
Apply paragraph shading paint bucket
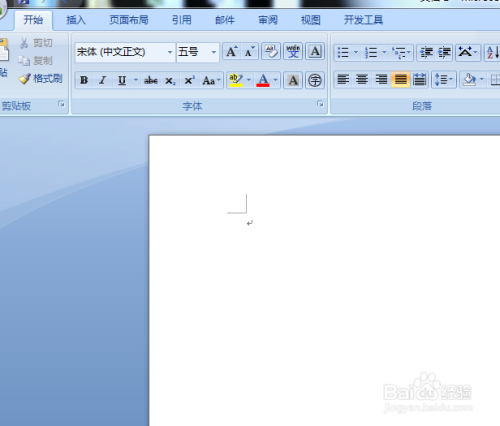pyautogui.click(x=469, y=80)
